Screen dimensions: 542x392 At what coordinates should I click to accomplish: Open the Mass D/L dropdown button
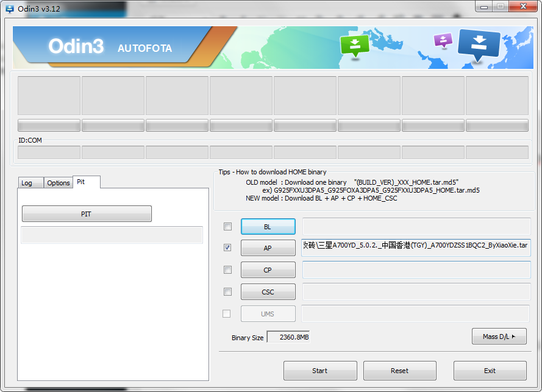click(499, 337)
